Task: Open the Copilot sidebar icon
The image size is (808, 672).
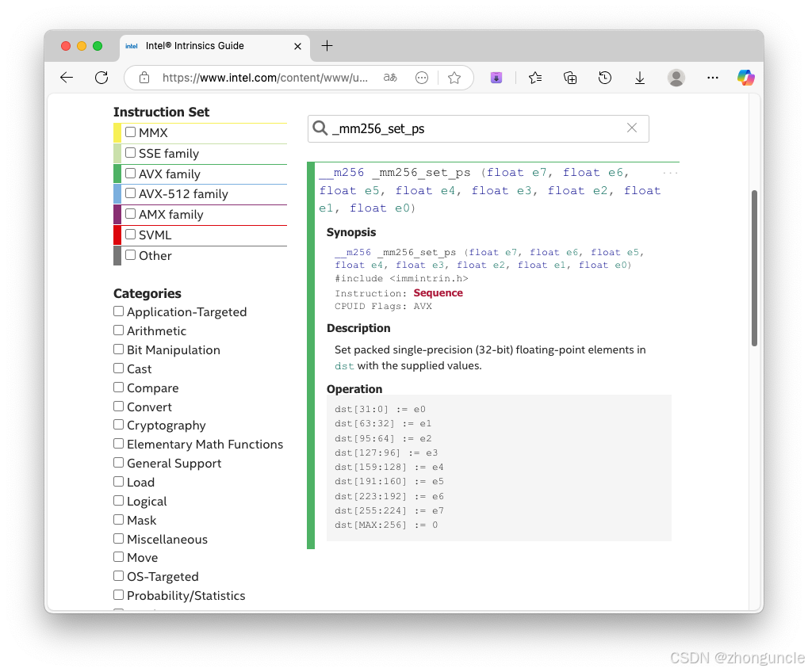Action: (x=744, y=78)
